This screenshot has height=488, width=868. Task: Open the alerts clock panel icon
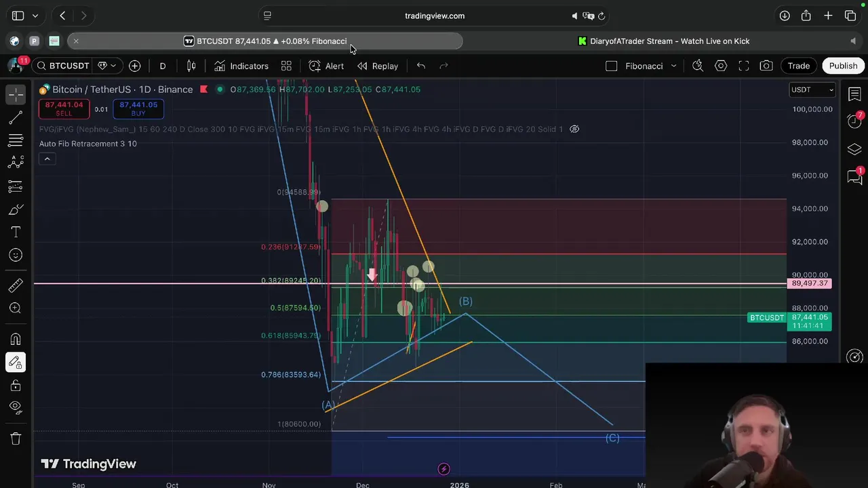tap(854, 121)
